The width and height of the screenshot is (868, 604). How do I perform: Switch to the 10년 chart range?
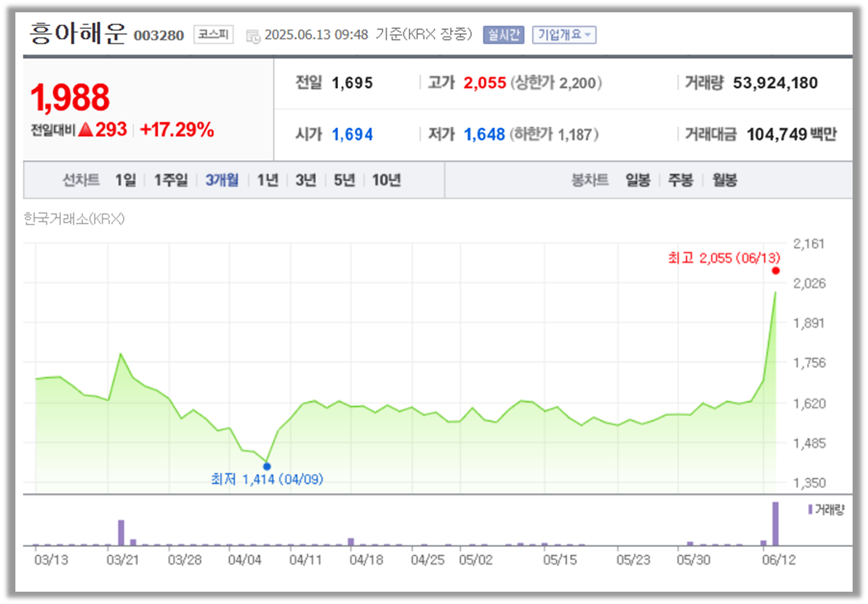tap(387, 180)
